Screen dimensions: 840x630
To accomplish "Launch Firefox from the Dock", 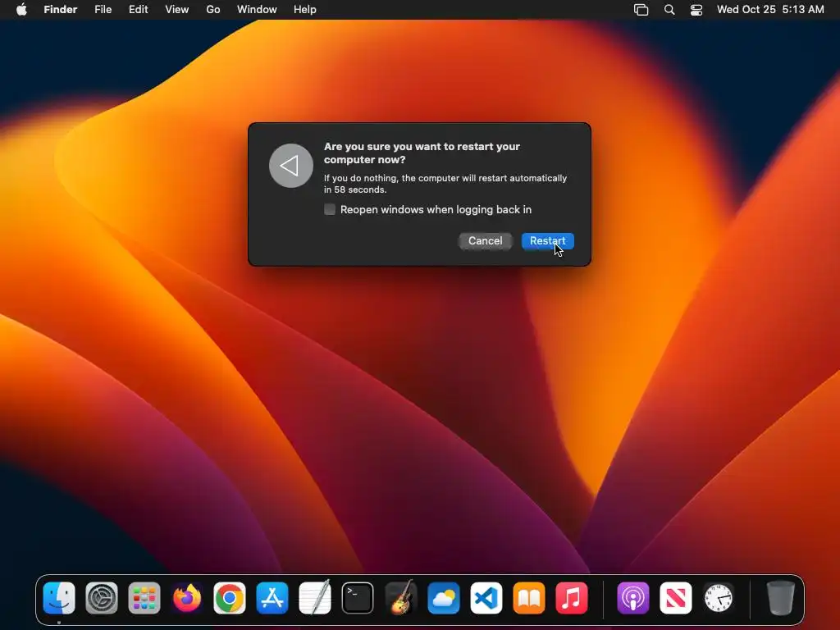I will coord(187,598).
